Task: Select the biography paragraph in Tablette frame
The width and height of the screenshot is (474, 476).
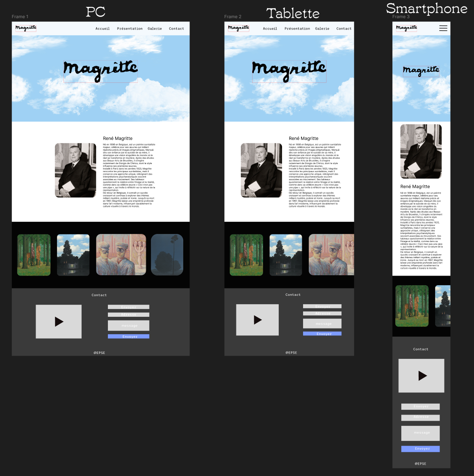Action: pyautogui.click(x=315, y=175)
